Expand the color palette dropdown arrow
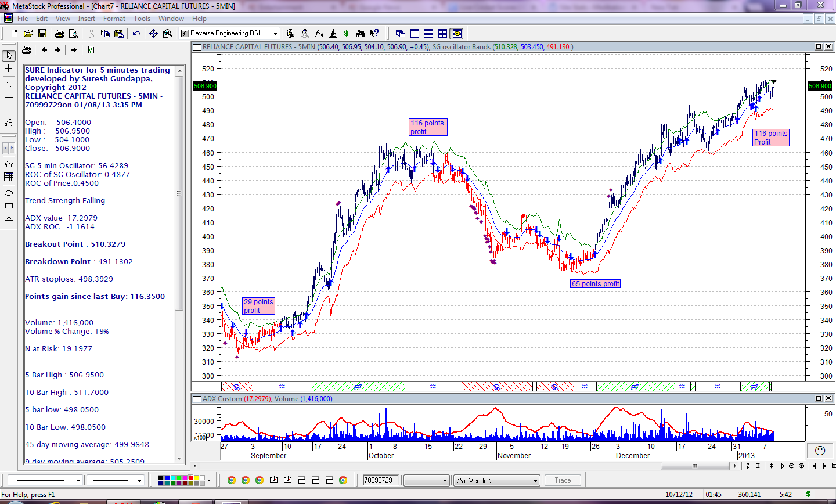This screenshot has width=836, height=504. pyautogui.click(x=208, y=480)
